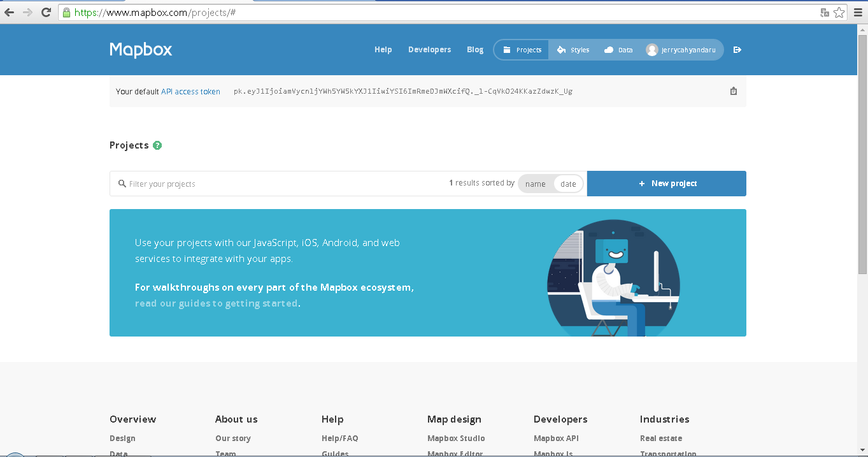Open the Data tab

pos(618,50)
